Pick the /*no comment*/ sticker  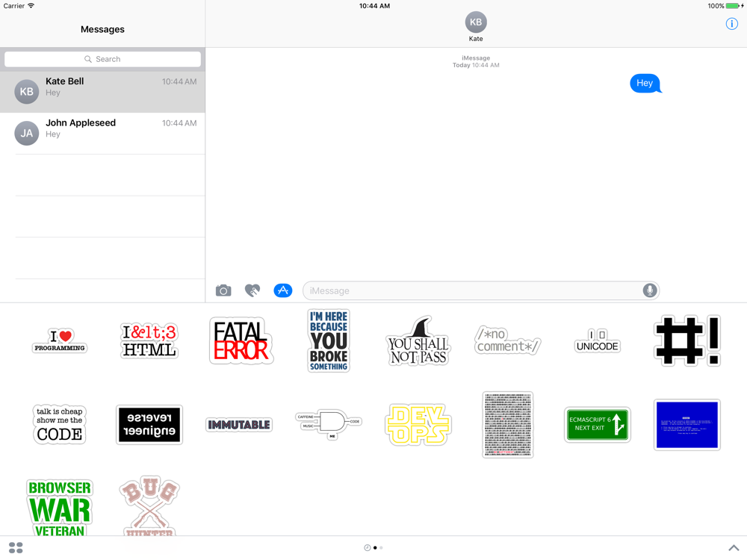[x=508, y=340]
